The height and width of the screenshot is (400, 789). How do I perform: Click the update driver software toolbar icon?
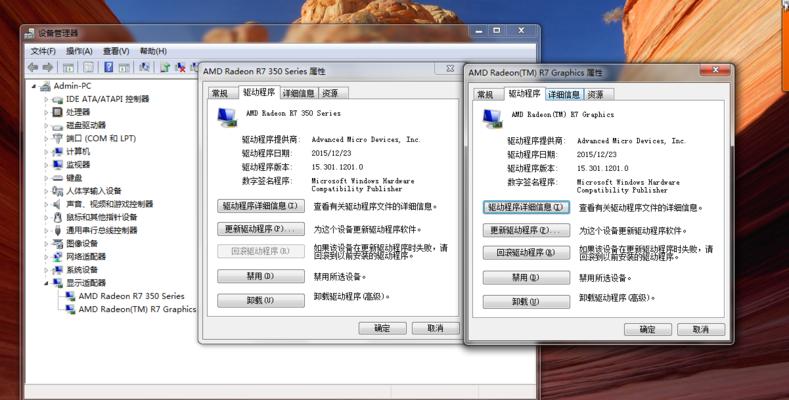165,67
